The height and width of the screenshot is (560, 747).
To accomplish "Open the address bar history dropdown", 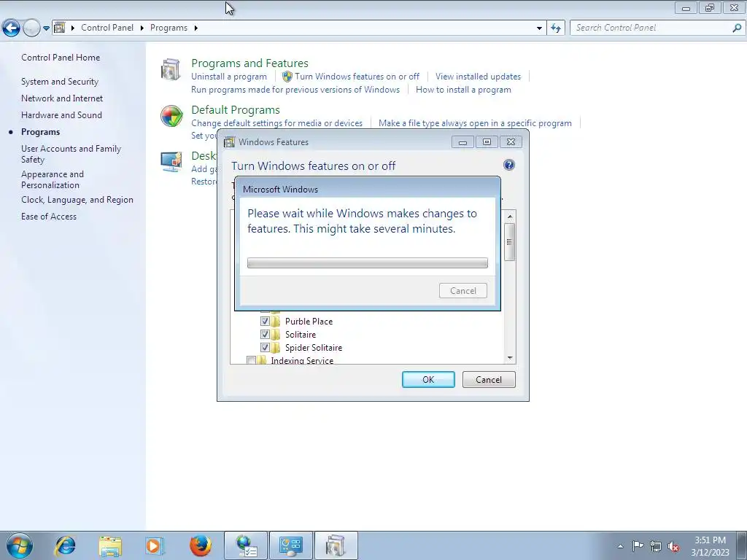I will point(539,28).
